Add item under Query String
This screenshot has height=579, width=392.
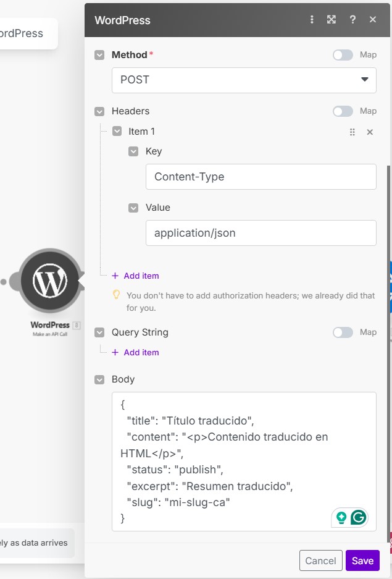pos(135,352)
